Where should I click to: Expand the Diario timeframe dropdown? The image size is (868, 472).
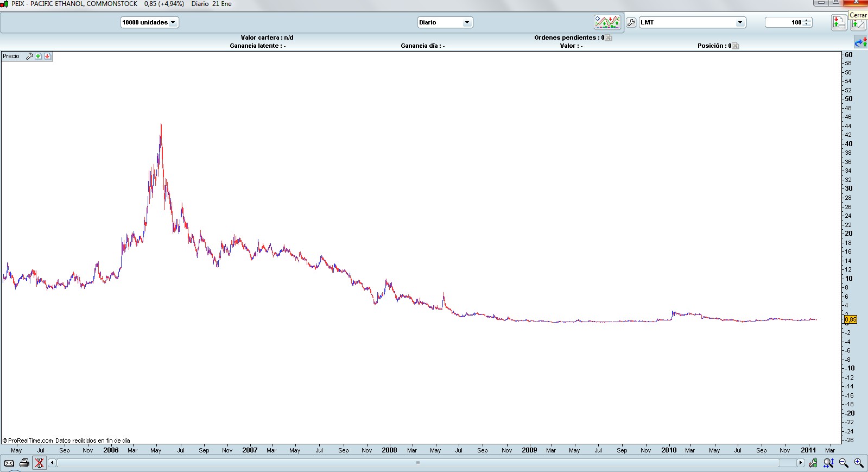tap(445, 22)
